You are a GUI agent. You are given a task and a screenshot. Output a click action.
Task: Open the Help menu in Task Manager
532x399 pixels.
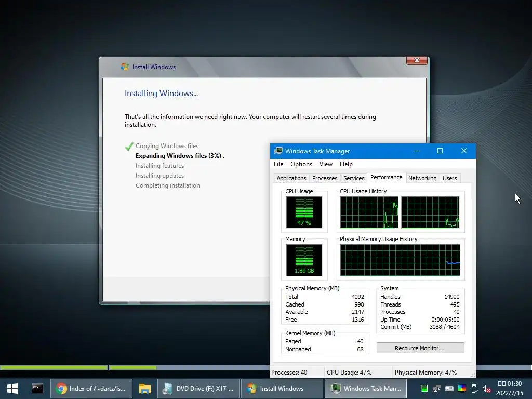point(346,164)
